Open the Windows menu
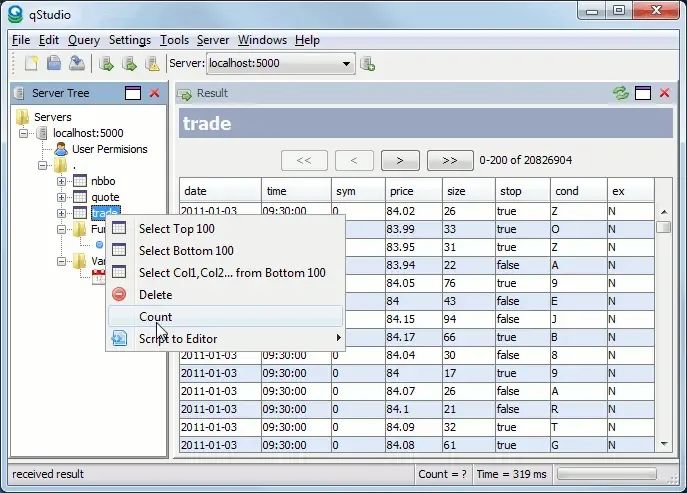This screenshot has width=687, height=493. click(262, 40)
